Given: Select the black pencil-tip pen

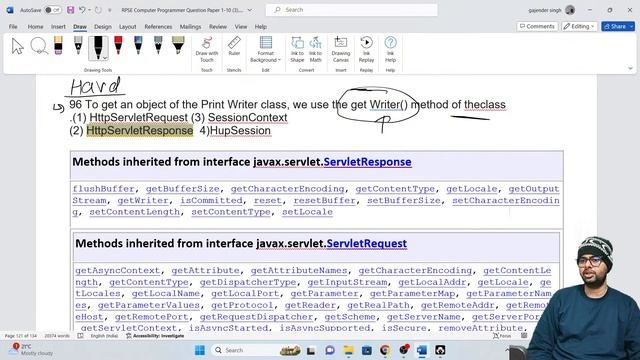Looking at the screenshot, I should click(78, 45).
